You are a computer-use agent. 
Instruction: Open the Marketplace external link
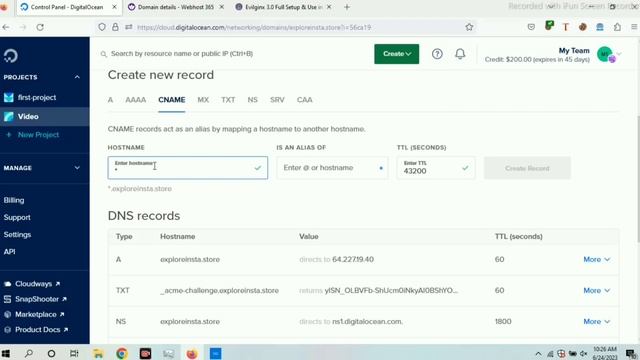click(34, 314)
